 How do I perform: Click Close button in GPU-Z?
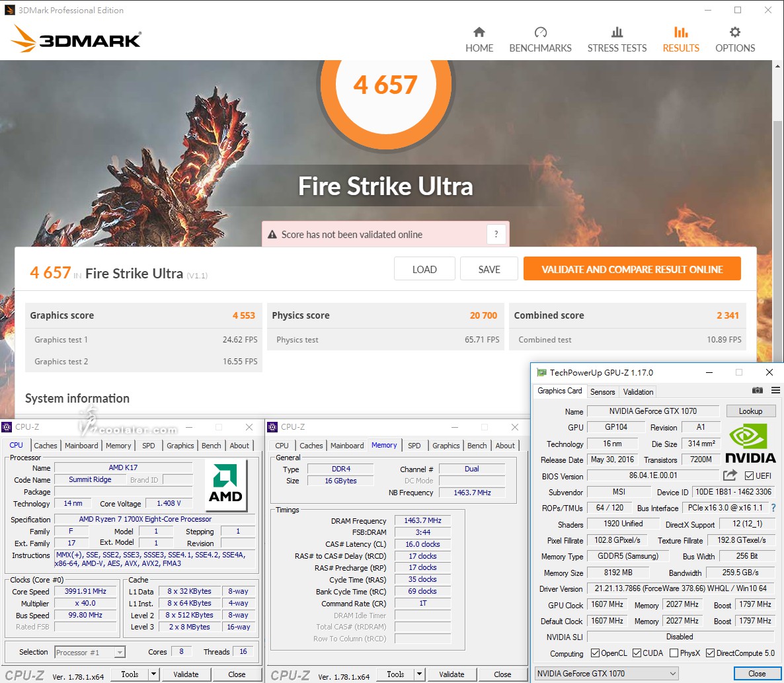[757, 674]
